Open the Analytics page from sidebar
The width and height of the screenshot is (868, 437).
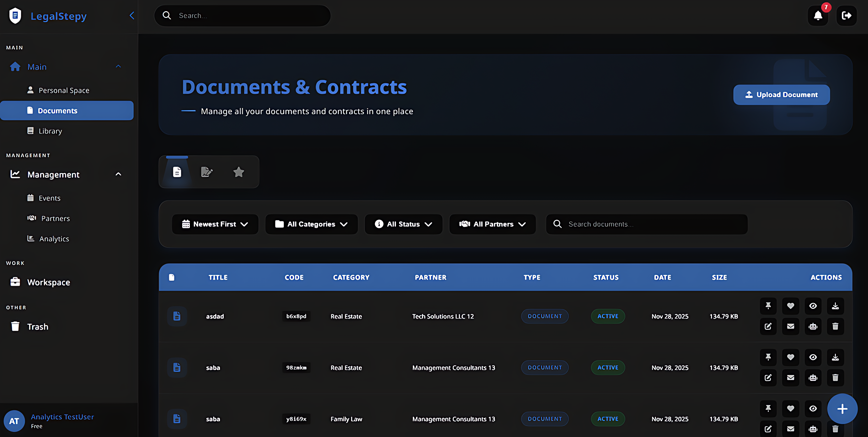coord(54,239)
